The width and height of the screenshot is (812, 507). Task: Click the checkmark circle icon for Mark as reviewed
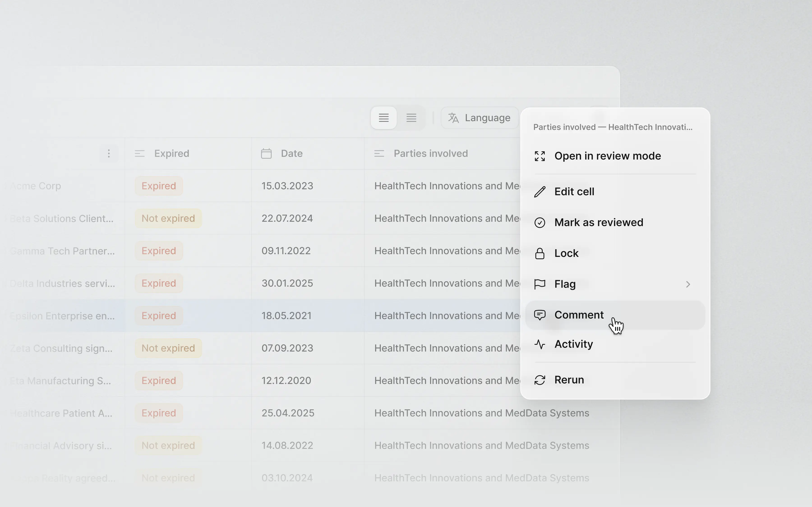click(x=540, y=223)
